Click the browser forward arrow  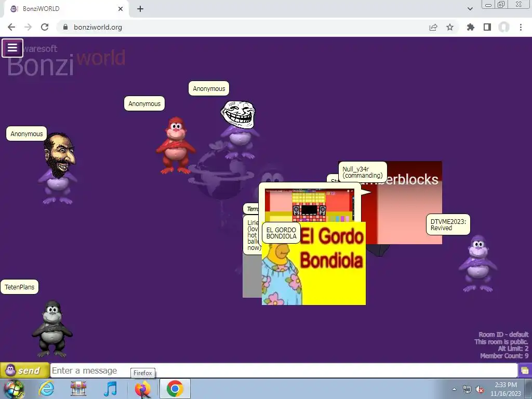pyautogui.click(x=28, y=27)
